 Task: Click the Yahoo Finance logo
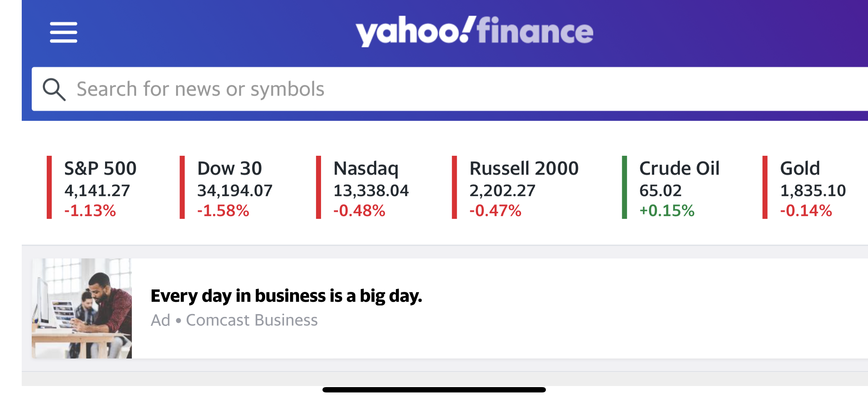(474, 31)
